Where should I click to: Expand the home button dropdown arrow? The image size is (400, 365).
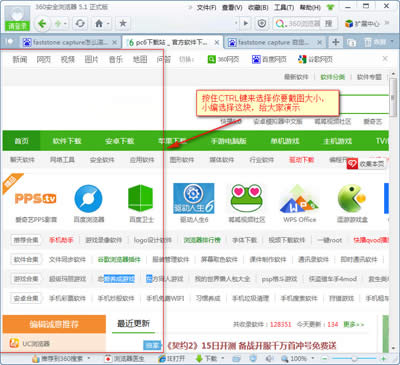click(108, 24)
